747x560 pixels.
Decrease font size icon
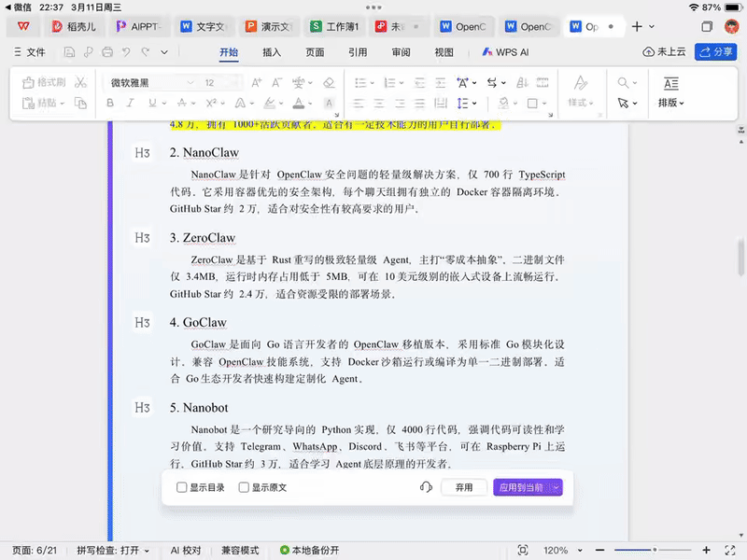click(276, 83)
